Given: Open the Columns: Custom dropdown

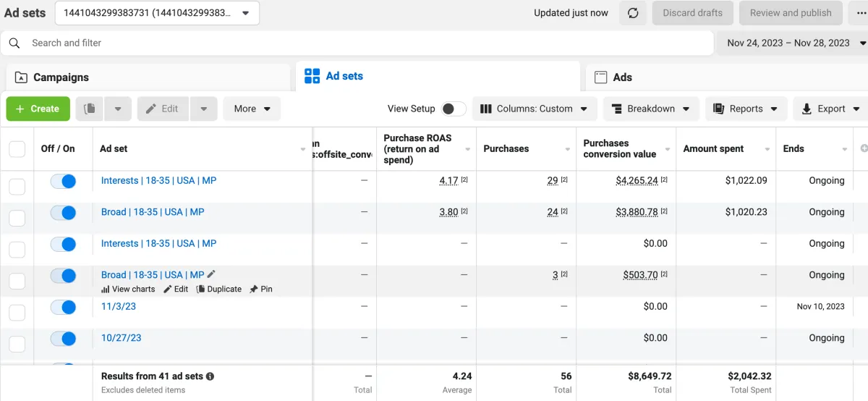Looking at the screenshot, I should (535, 109).
